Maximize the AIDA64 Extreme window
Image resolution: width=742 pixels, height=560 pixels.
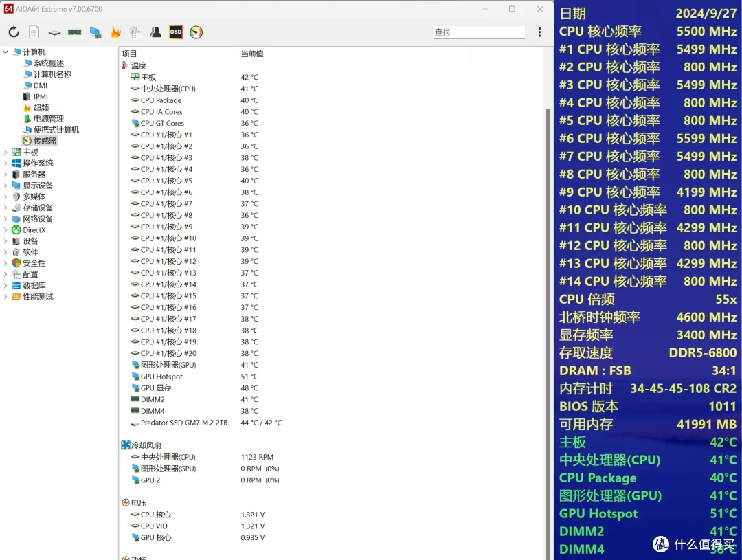(x=512, y=9)
